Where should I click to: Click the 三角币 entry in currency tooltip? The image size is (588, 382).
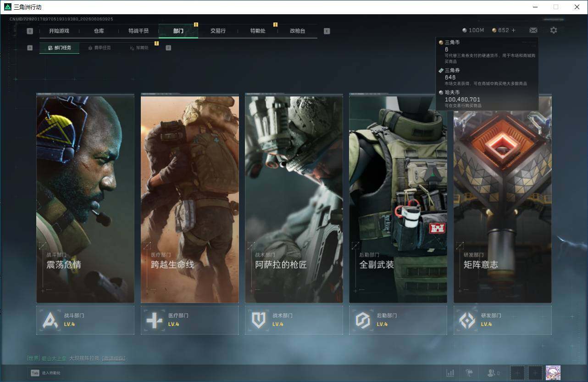[x=487, y=51]
